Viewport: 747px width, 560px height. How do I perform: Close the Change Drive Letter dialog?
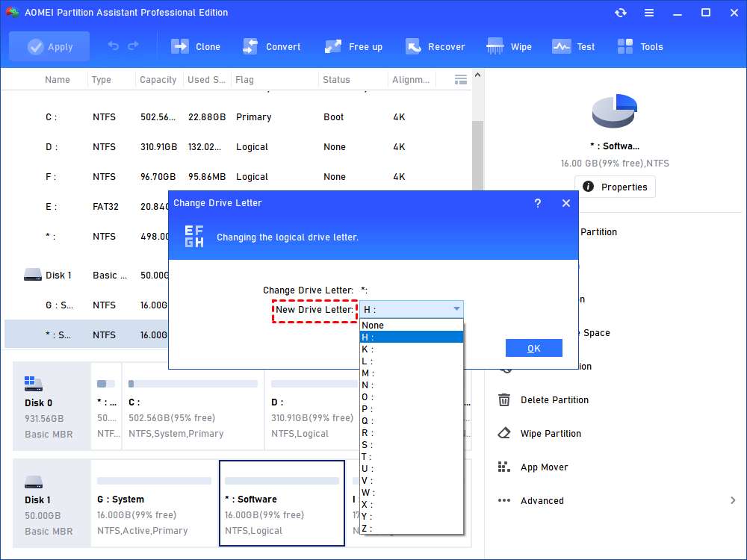click(x=566, y=203)
